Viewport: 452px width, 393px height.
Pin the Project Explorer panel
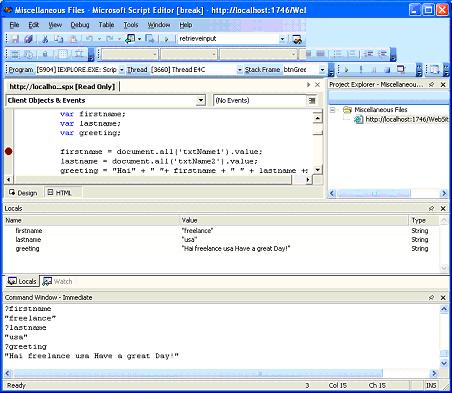(x=431, y=85)
